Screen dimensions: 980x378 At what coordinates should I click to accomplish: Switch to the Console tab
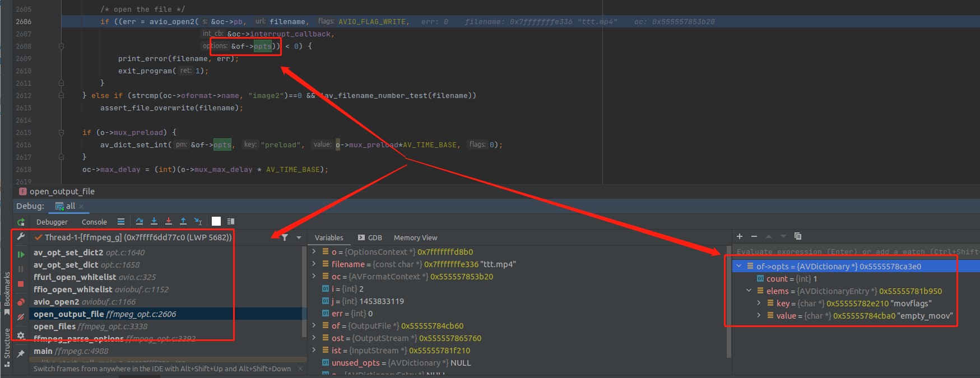[94, 222]
